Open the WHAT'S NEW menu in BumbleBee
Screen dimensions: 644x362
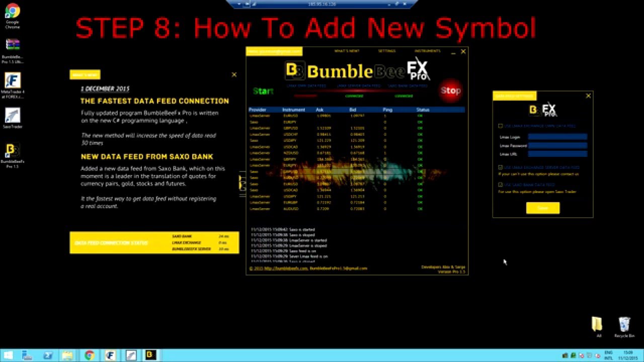[x=347, y=51]
